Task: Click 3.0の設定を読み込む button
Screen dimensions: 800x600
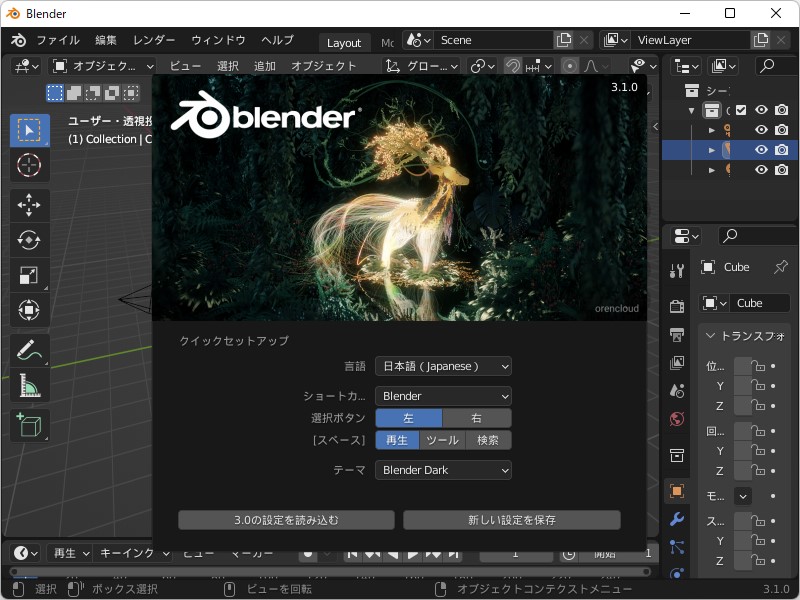Action: [x=286, y=519]
